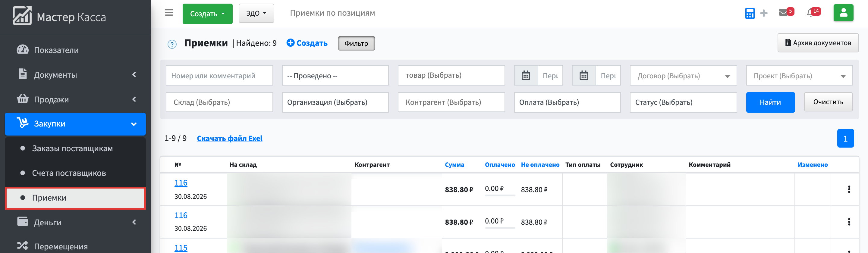The image size is (868, 253).
Task: Open the green Создать dropdown button
Action: coord(207,14)
